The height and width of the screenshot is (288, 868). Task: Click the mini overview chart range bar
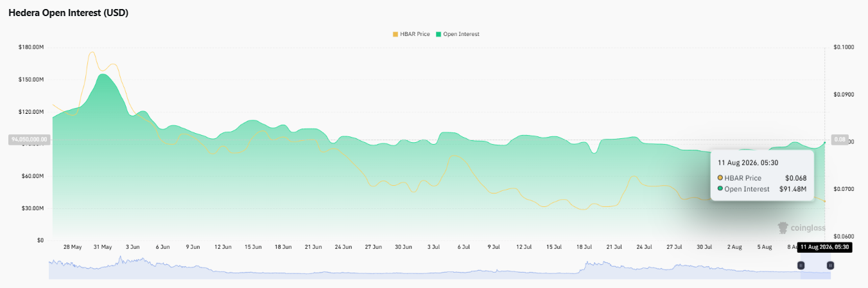(x=440, y=267)
